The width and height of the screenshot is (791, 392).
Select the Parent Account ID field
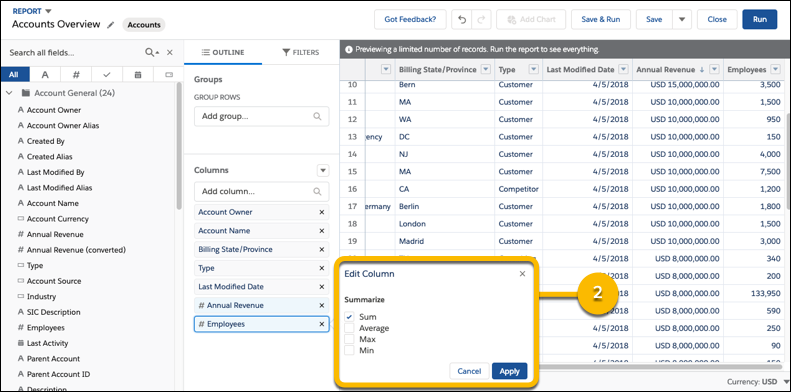59,374
